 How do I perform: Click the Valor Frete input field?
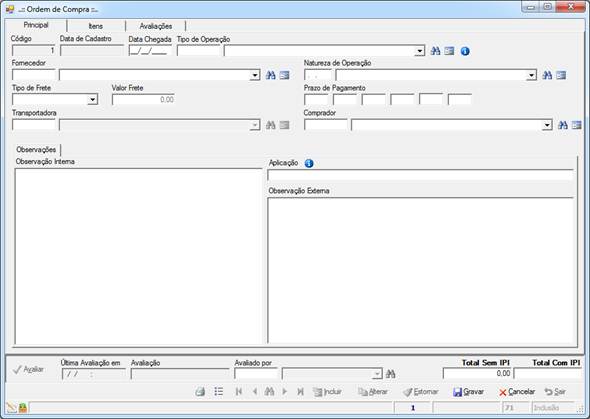[x=143, y=100]
